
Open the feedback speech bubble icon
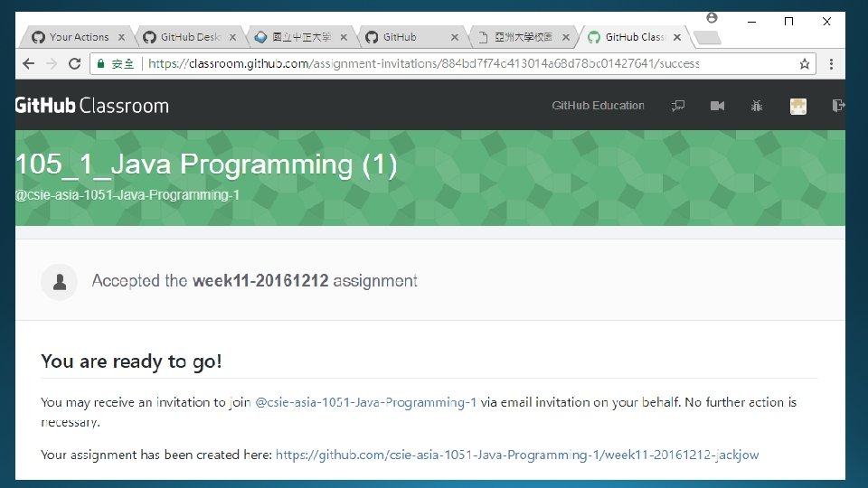click(678, 105)
